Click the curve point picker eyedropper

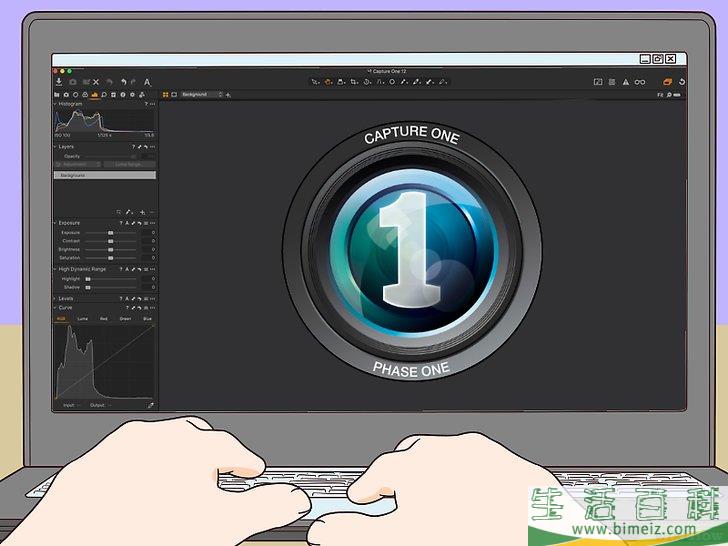click(x=151, y=405)
